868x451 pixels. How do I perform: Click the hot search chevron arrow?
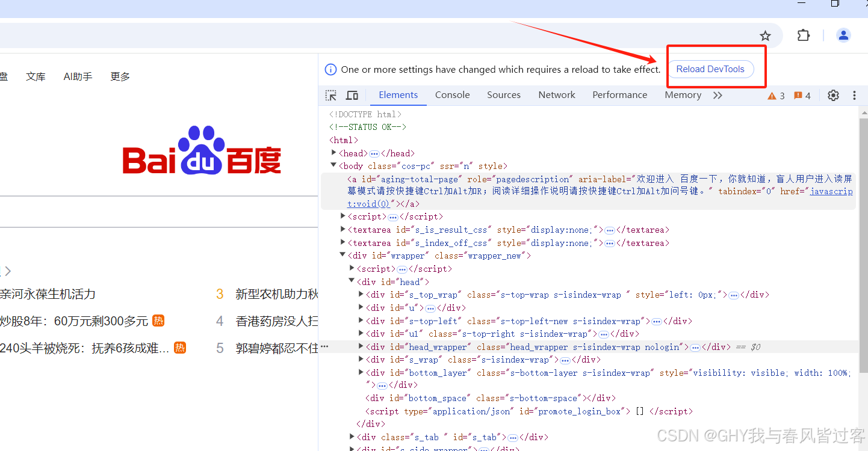pyautogui.click(x=8, y=271)
